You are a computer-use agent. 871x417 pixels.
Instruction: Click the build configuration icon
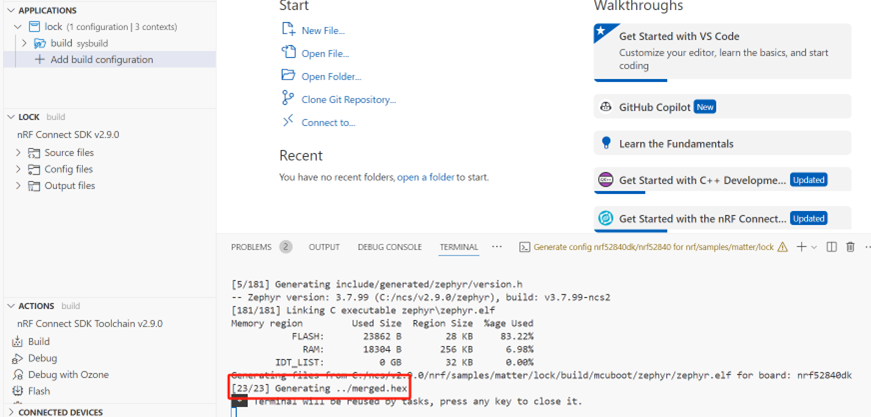pos(39,43)
